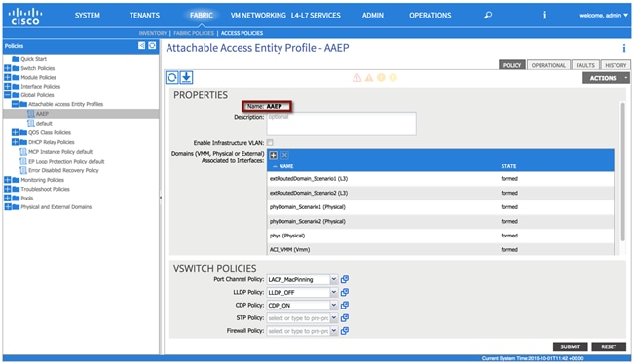Open the SYSTEM menu
This screenshot has height=364, width=634.
(x=88, y=16)
